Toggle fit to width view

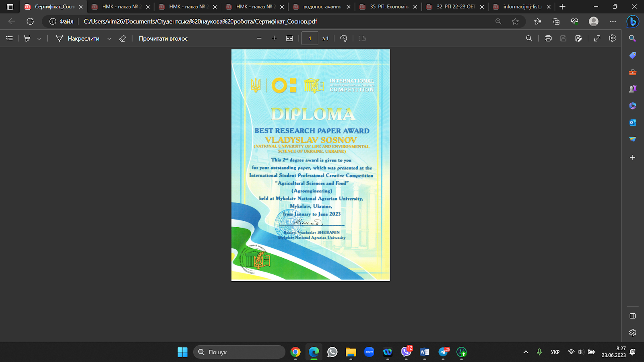[289, 38]
